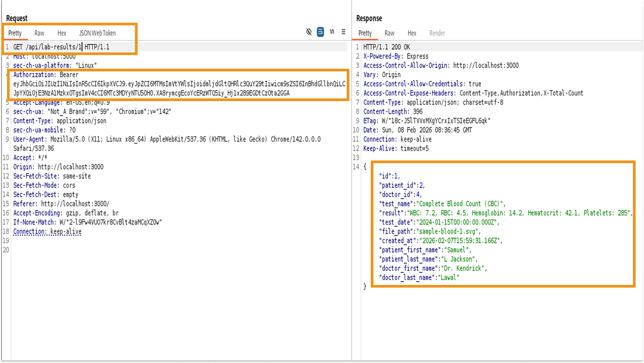This screenshot has width=644, height=363.
Task: Click the "file_path" sample-blood-1.svg value
Action: pos(448,232)
